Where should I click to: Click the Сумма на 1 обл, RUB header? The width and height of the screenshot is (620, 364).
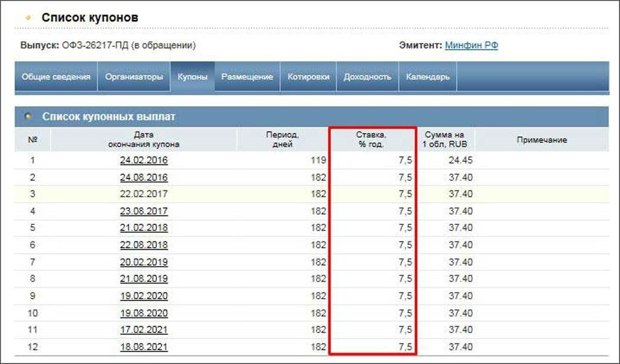444,139
